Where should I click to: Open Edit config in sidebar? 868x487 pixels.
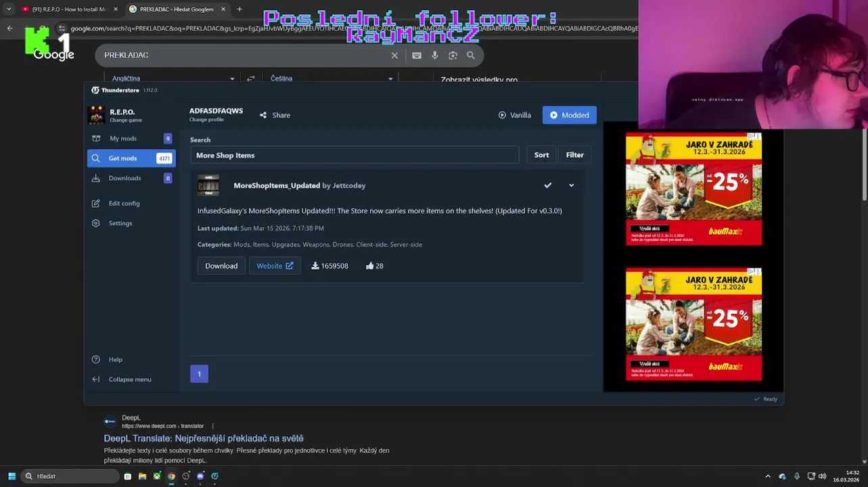click(131, 203)
